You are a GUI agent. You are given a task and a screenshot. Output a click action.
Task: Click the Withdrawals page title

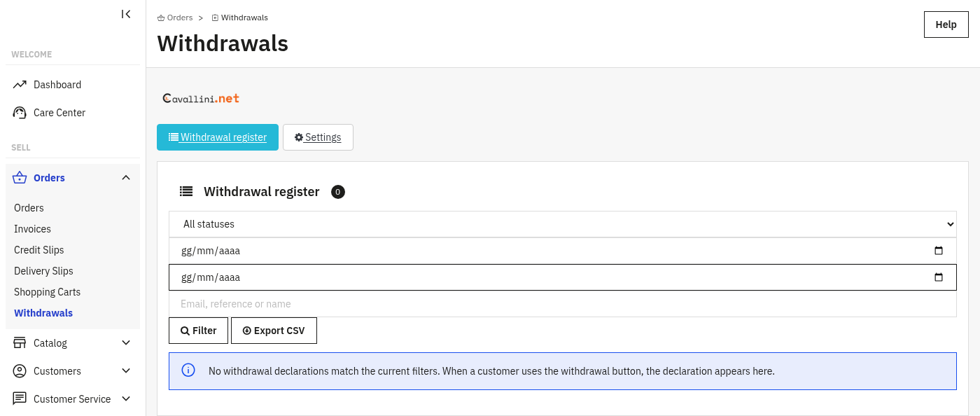223,43
